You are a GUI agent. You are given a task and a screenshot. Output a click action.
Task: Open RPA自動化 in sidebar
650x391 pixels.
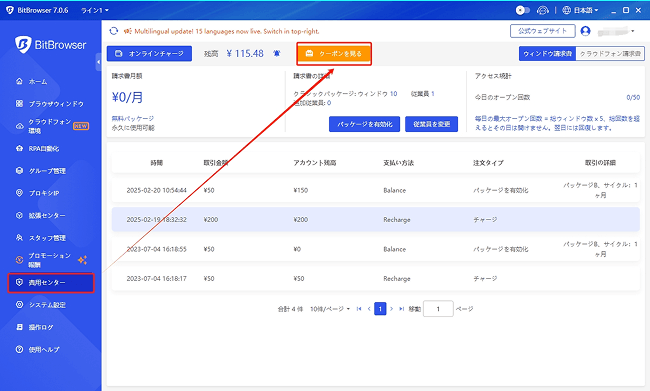tap(44, 148)
